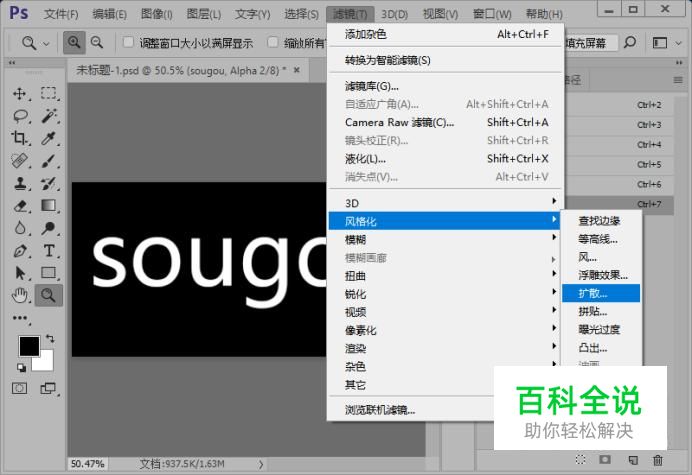This screenshot has height=475, width=692.
Task: Select the Path Selection tool
Action: (x=19, y=273)
